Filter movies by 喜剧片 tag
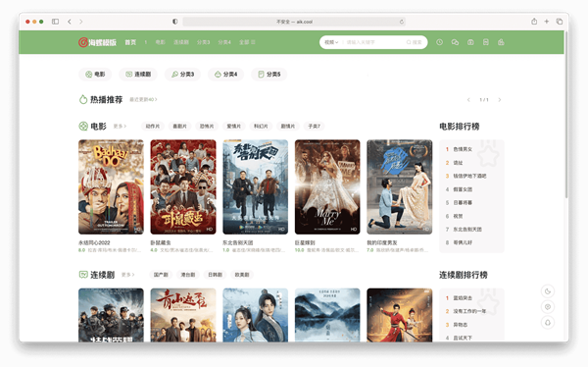The image size is (588, 367). (x=179, y=127)
